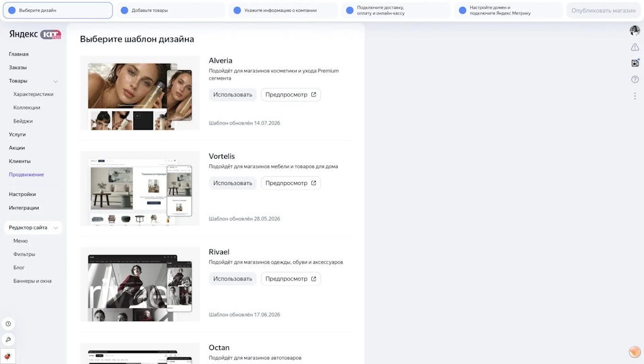Open Услуги in the sidebar
Screen dimensions: 644x364
17,135
